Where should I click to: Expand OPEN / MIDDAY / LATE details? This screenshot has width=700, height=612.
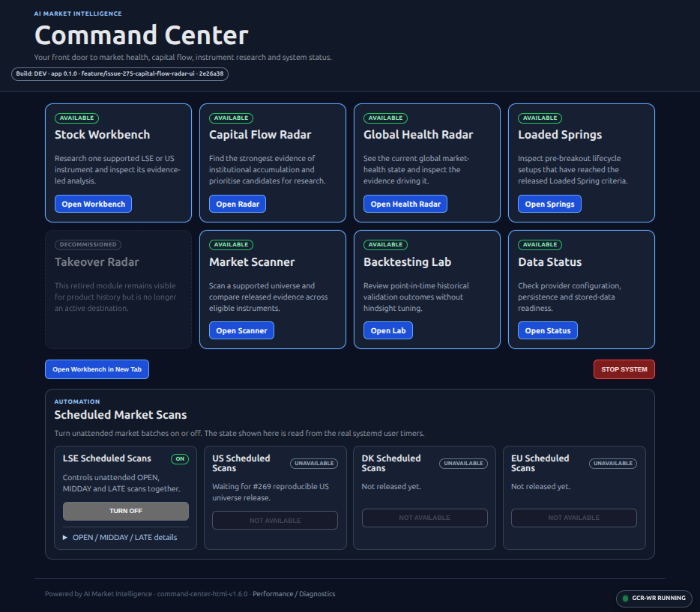pyautogui.click(x=120, y=538)
